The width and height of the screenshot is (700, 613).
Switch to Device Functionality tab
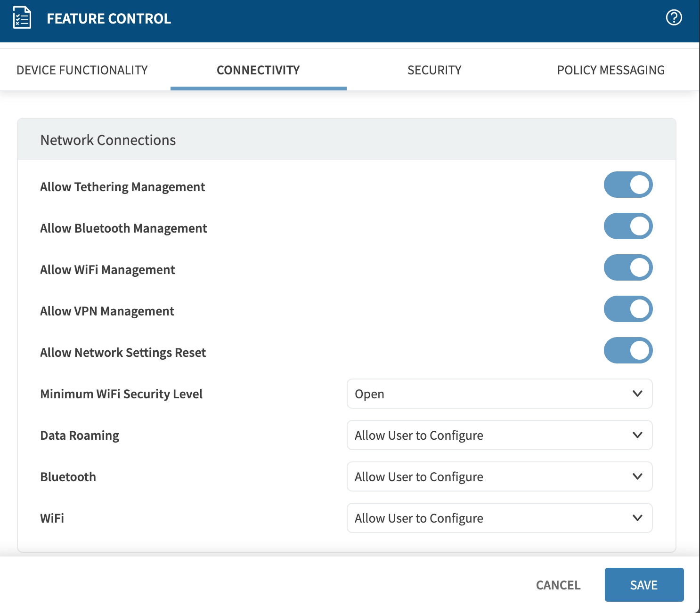tap(82, 70)
